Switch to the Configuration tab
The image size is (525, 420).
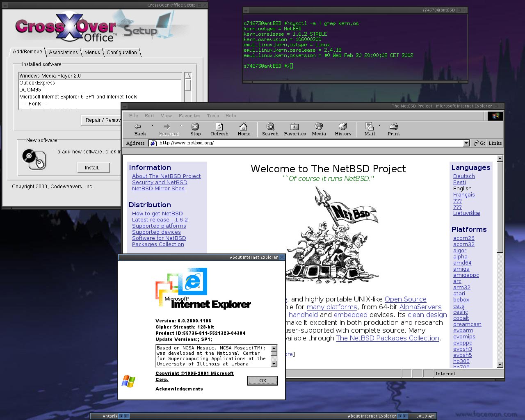[x=122, y=52]
